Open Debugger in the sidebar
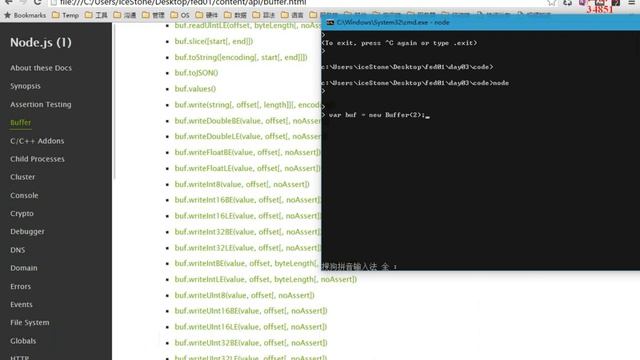640x360 pixels. pos(27,231)
